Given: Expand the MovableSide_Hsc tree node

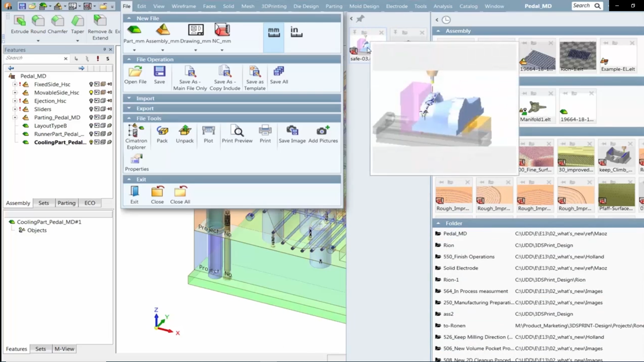Looking at the screenshot, I should (15, 93).
